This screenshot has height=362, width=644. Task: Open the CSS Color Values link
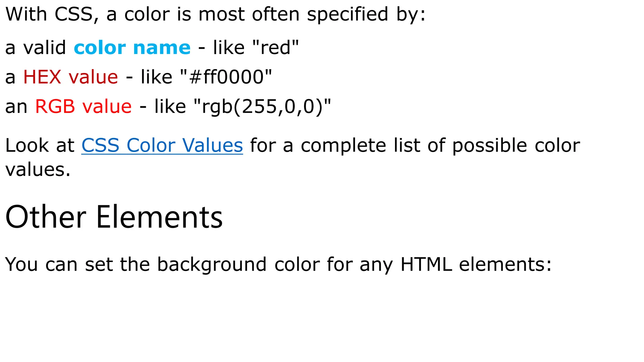[x=162, y=146]
